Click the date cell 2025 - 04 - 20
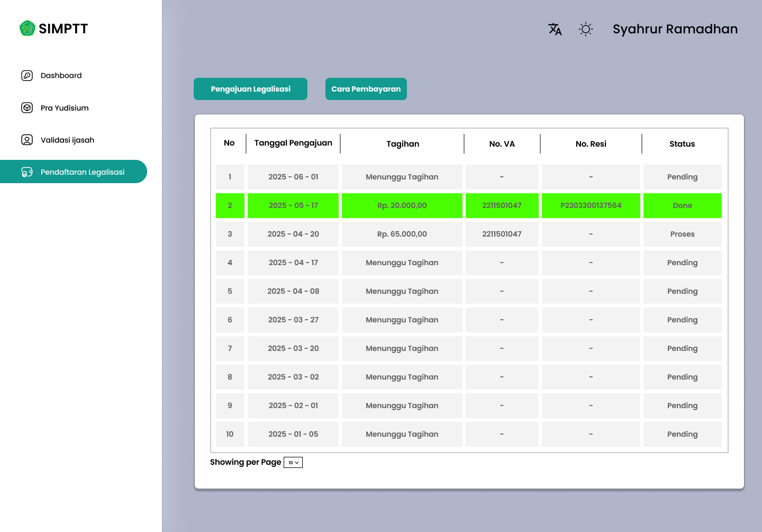This screenshot has width=762, height=532. coord(293,234)
